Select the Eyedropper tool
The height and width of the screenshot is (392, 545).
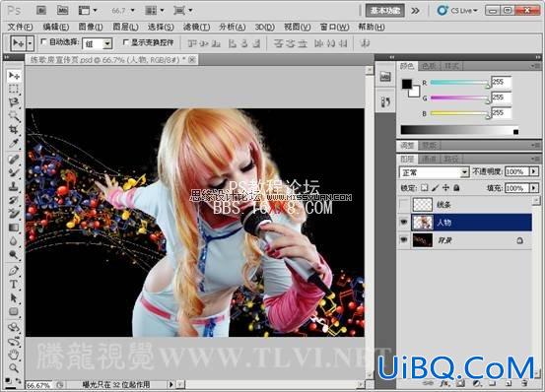click(14, 143)
